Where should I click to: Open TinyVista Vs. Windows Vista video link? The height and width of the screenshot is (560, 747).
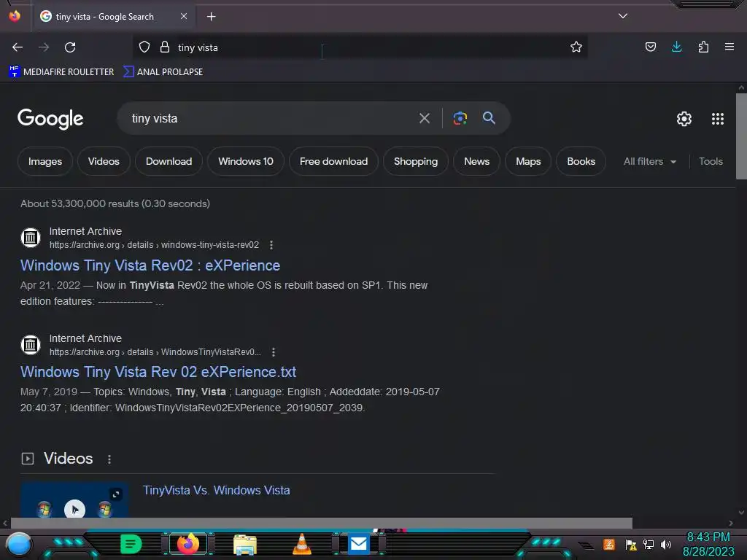coord(216,490)
